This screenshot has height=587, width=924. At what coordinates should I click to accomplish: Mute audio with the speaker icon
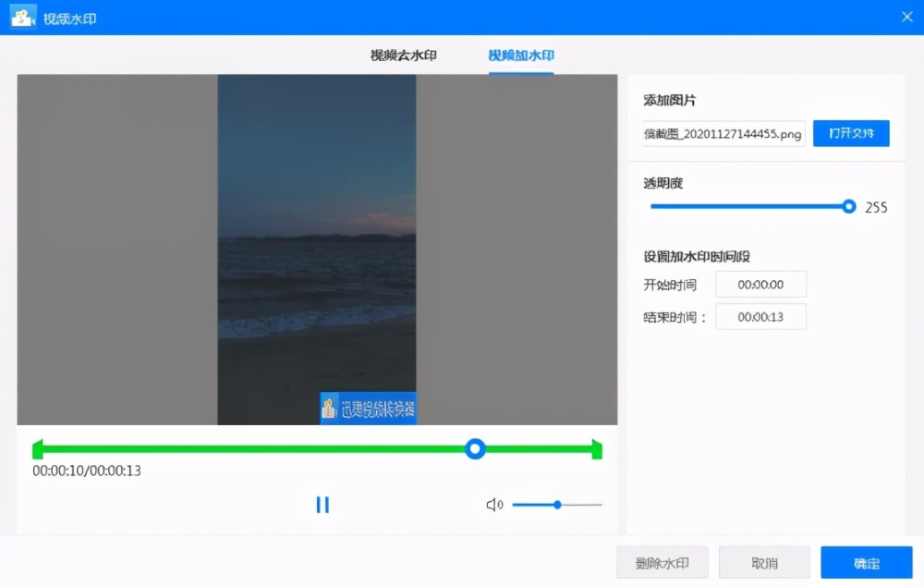pos(494,505)
